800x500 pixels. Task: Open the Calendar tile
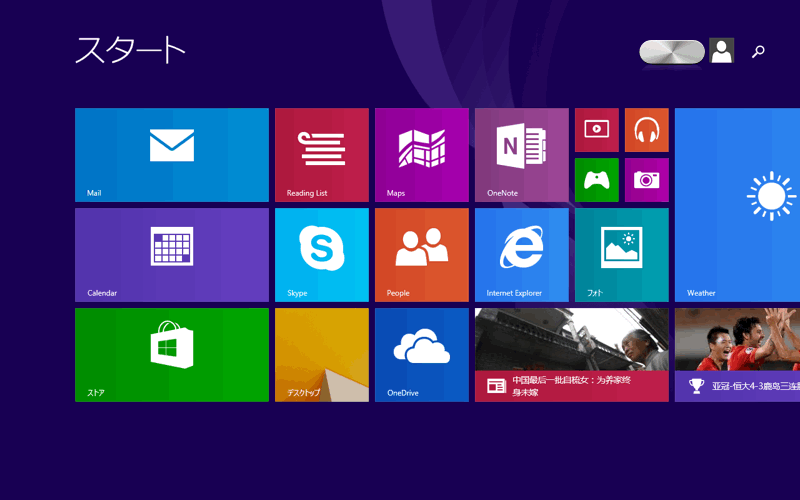click(x=171, y=255)
